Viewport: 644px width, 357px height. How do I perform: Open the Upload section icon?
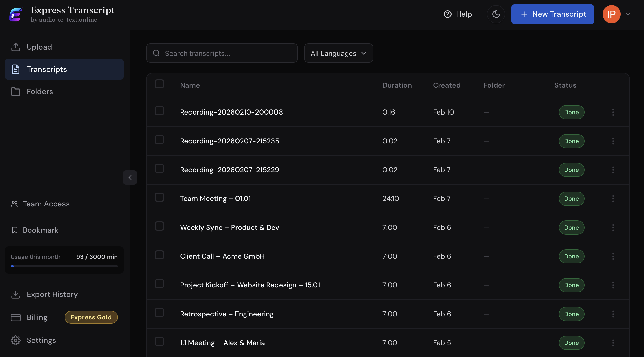(16, 47)
